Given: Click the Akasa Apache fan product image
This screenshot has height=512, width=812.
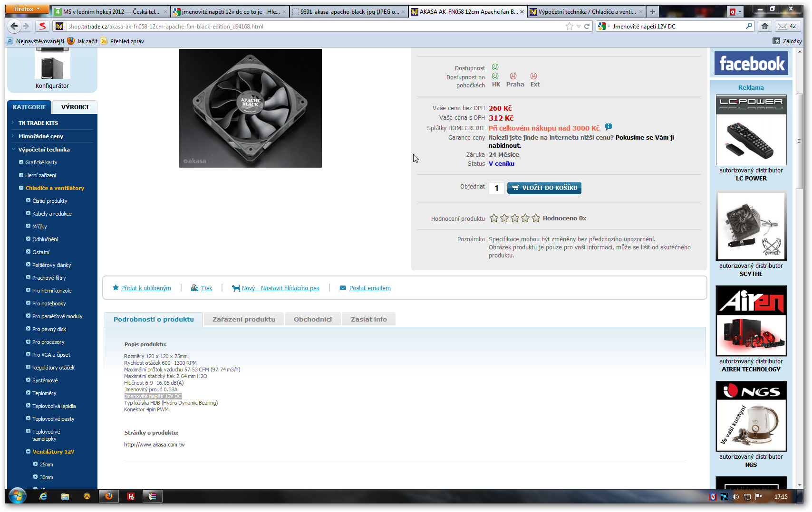Looking at the screenshot, I should 251,108.
